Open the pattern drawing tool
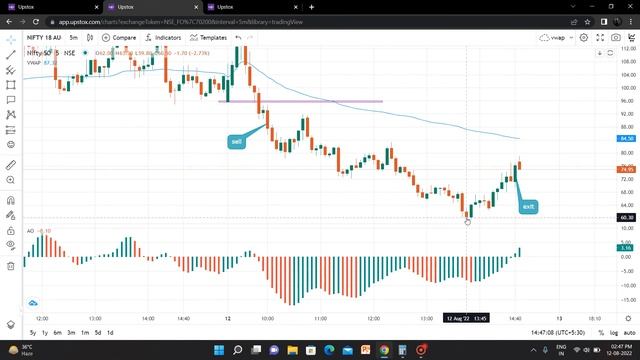This screenshot has height=360, width=640. 11,115
